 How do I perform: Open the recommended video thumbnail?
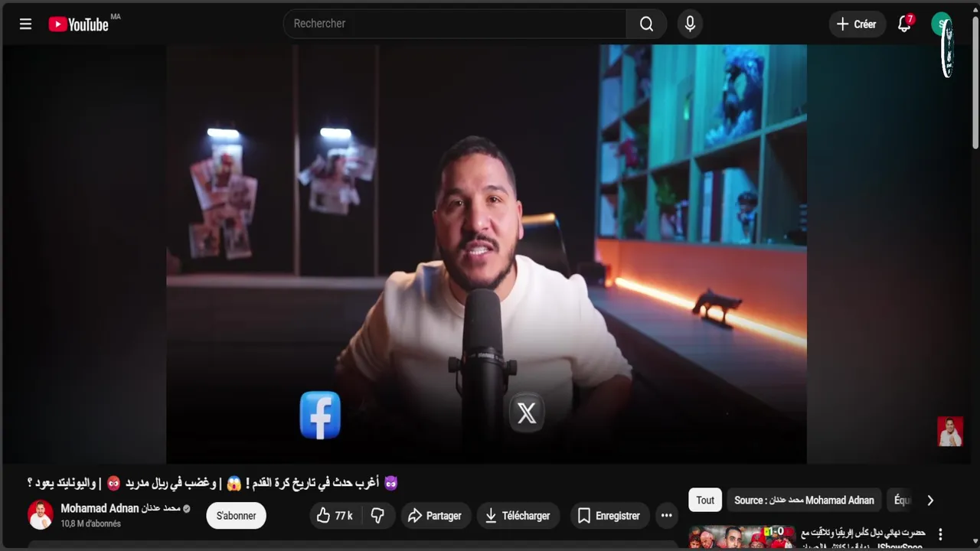point(741,537)
